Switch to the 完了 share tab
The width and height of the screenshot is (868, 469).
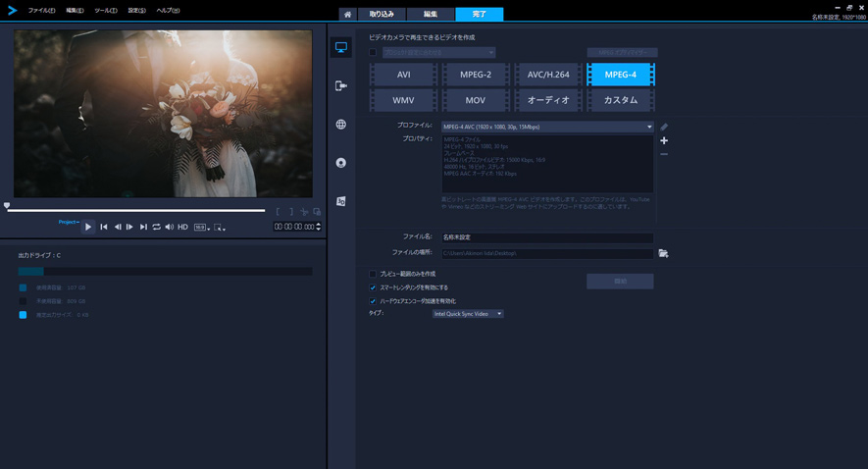[x=480, y=15]
